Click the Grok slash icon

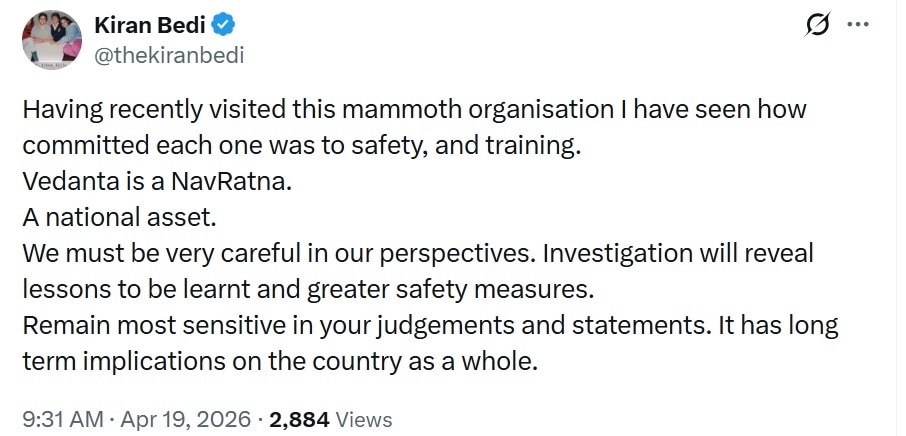[x=820, y=24]
